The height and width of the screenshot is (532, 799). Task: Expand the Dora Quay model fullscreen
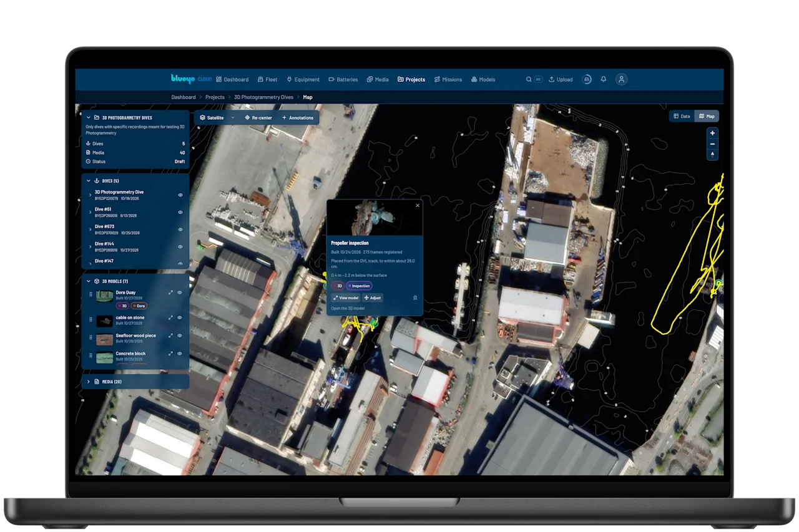[x=170, y=293]
